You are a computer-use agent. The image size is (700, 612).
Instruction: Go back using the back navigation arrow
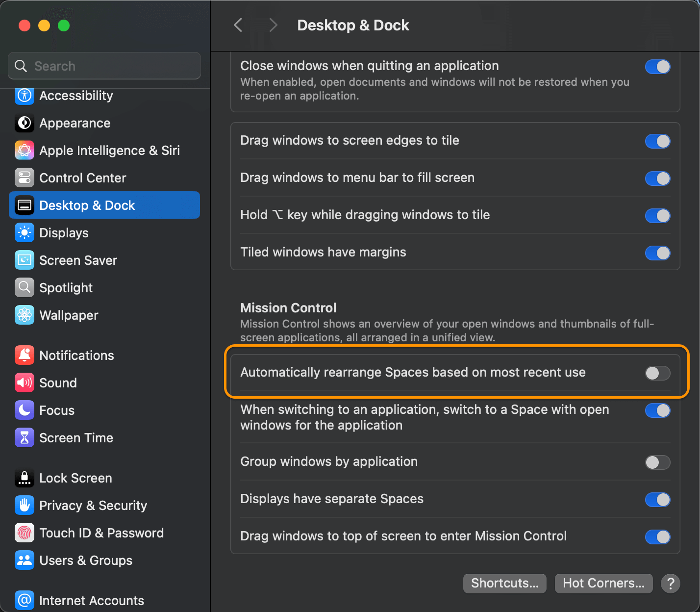238,25
